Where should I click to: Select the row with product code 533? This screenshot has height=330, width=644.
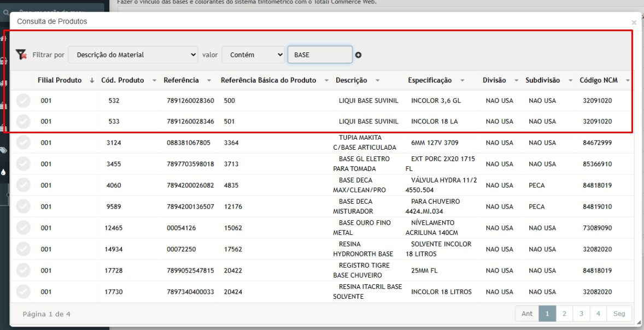coord(24,121)
